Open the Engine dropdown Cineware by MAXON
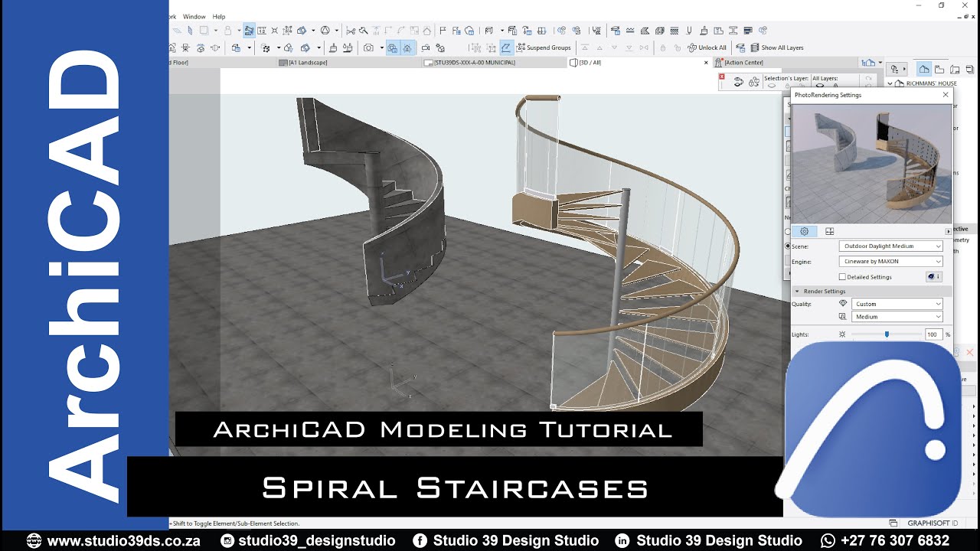 [891, 262]
